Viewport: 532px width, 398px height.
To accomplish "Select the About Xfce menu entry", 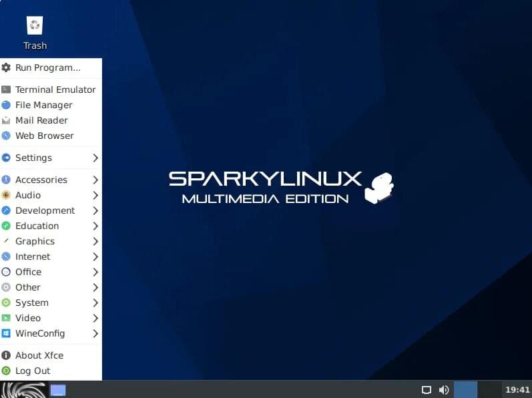I will pyautogui.click(x=51, y=355).
